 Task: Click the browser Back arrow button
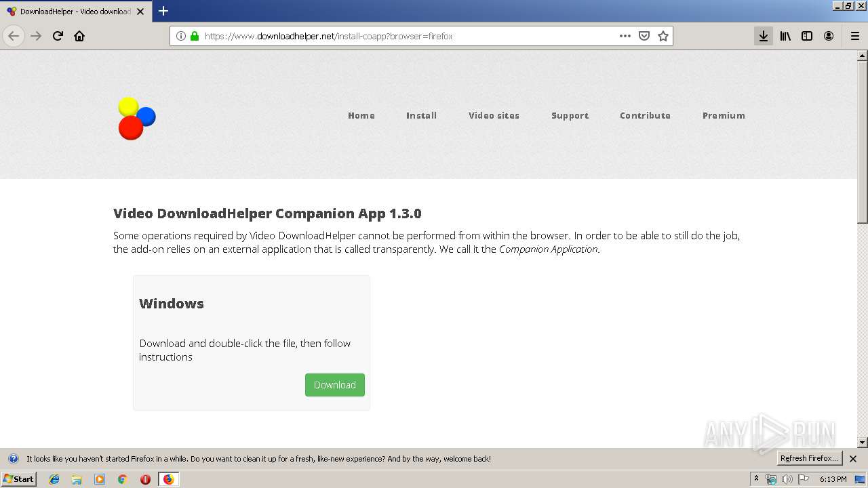click(x=14, y=36)
